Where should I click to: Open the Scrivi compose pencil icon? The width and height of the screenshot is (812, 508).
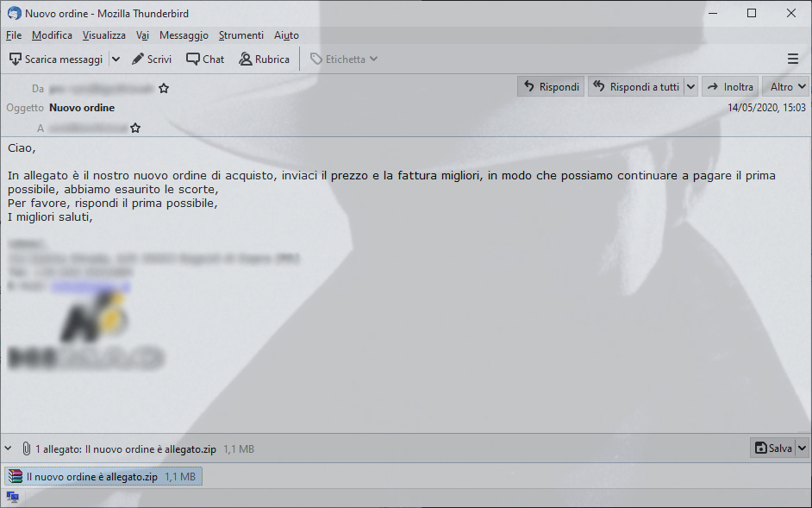click(x=138, y=60)
